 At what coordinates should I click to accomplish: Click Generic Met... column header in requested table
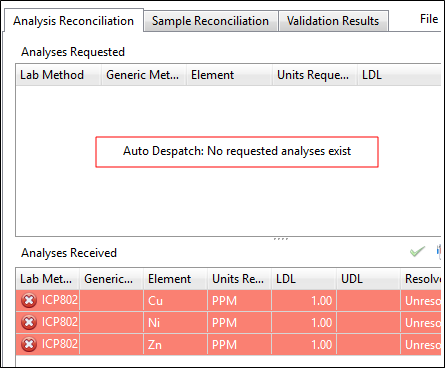coord(144,75)
